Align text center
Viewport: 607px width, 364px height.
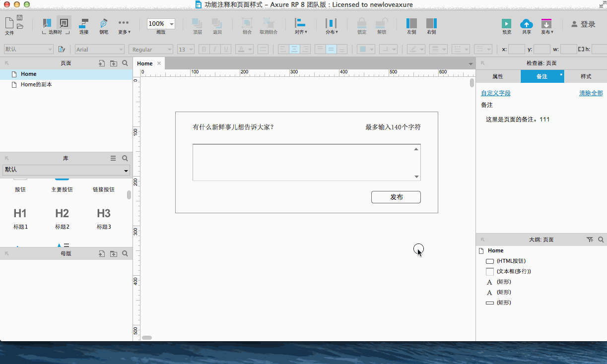click(x=294, y=49)
